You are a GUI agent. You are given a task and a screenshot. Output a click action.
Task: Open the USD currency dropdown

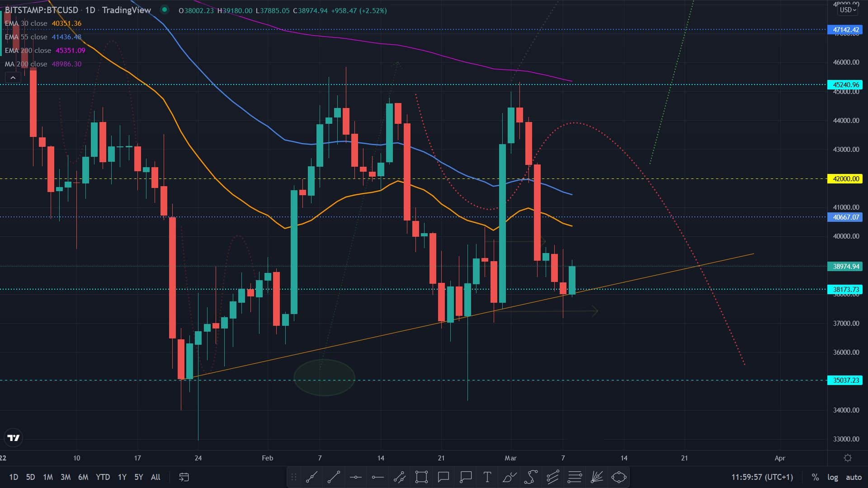(x=848, y=10)
